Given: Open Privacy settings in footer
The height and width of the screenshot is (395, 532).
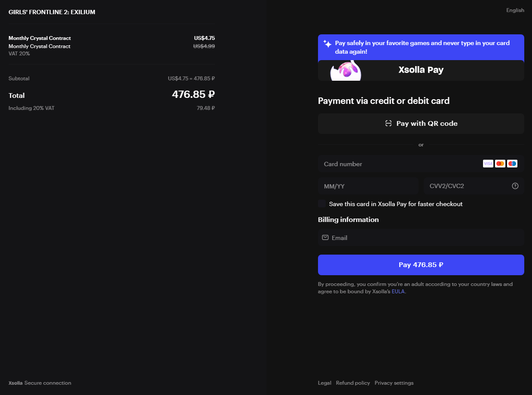Looking at the screenshot, I should tap(394, 383).
